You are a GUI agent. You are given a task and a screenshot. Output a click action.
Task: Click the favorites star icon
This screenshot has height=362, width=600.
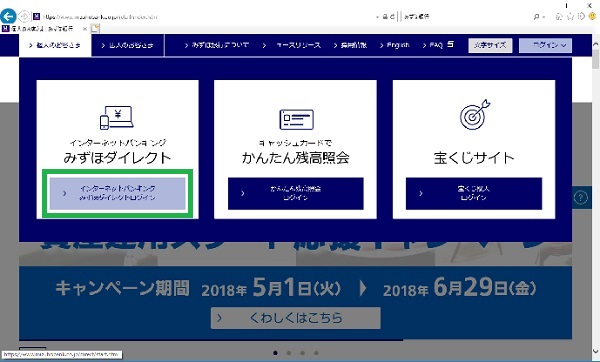tap(570, 16)
